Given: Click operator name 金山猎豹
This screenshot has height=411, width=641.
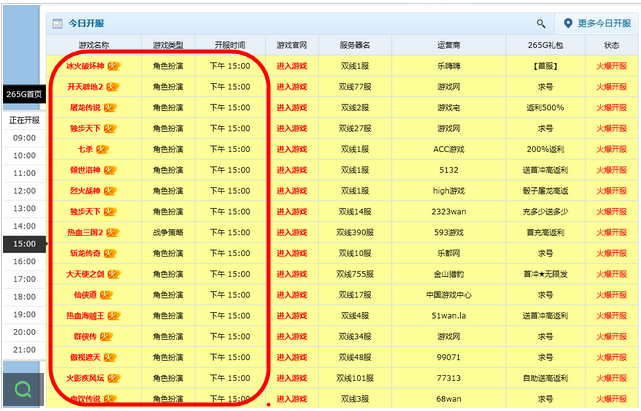Looking at the screenshot, I should [x=448, y=274].
